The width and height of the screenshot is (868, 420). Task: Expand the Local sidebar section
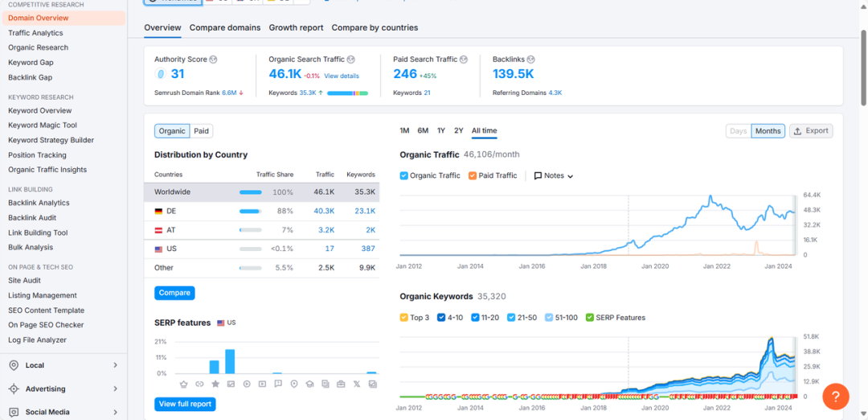[115, 365]
